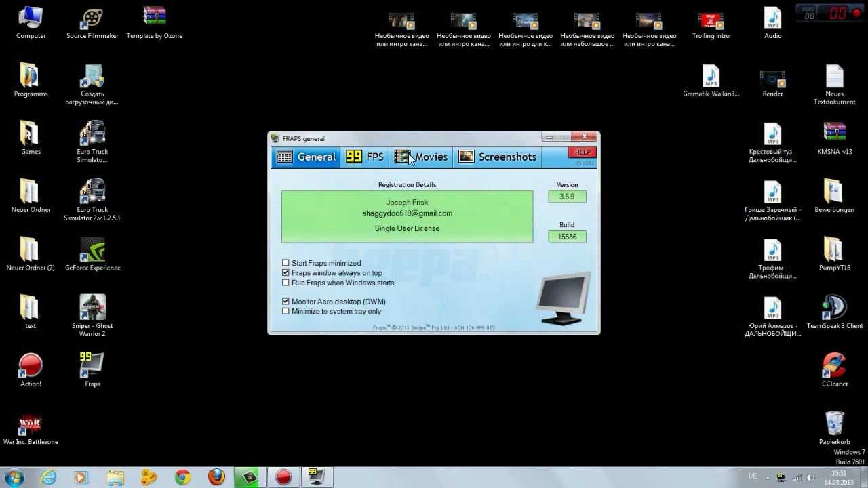The height and width of the screenshot is (488, 868).
Task: Enable Run Fraps when Windows starts
Action: (x=285, y=283)
